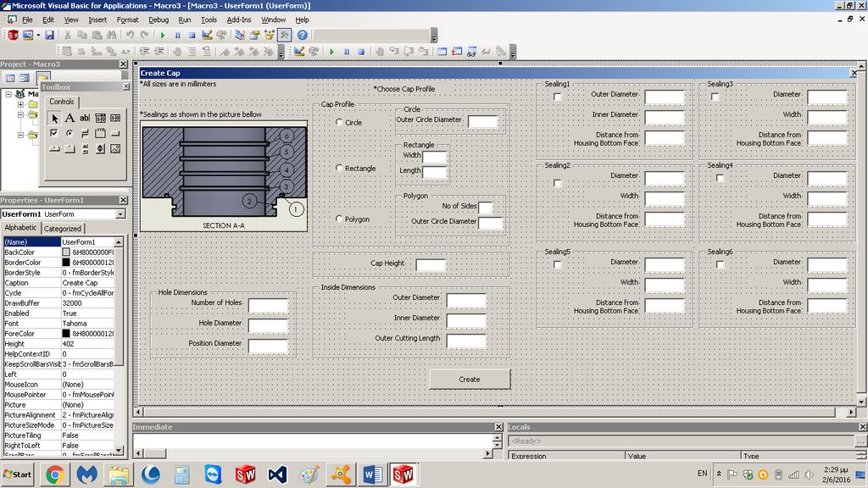Click the Start button on the taskbar
868x488 pixels.
(x=17, y=474)
